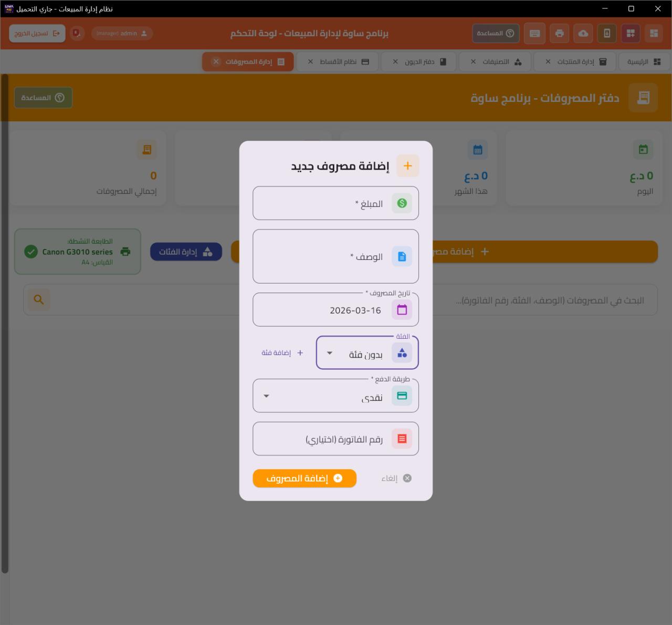This screenshot has height=625, width=672.
Task: Click the تسجيل الخروج logout button
Action: [x=37, y=33]
